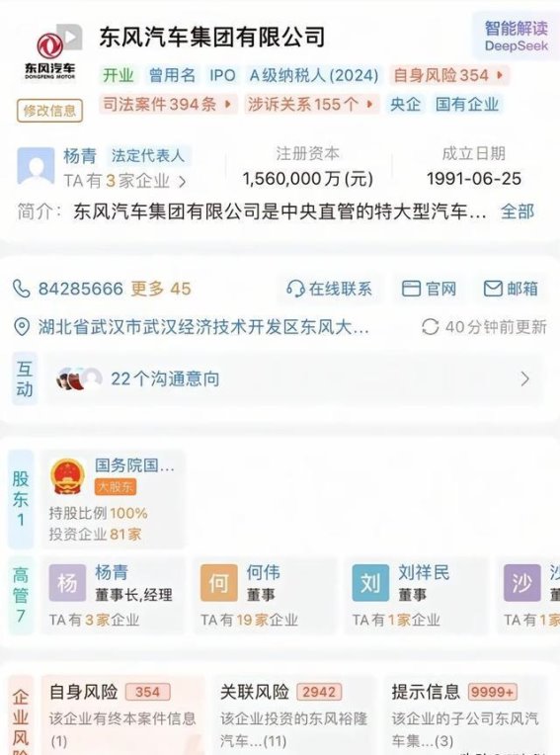Tap the address location pin icon
This screenshot has width=560, height=755.
point(21,327)
